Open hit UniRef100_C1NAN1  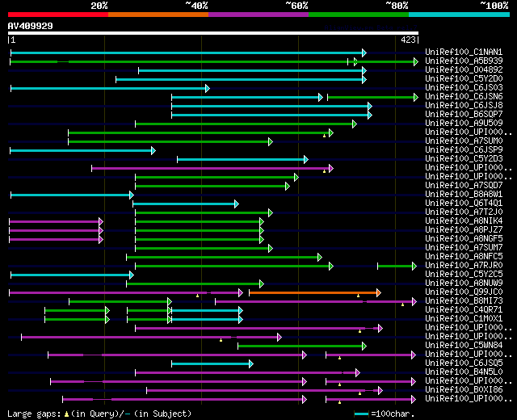pyautogui.click(x=464, y=52)
